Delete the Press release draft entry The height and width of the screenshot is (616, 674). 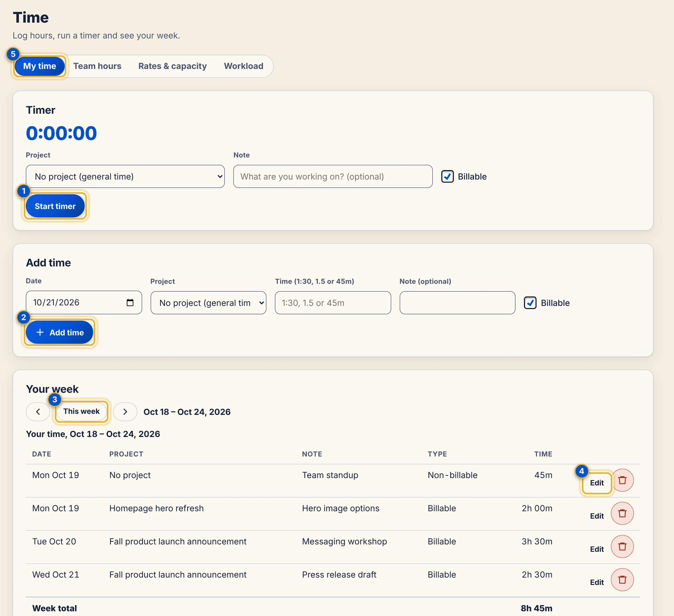(622, 580)
